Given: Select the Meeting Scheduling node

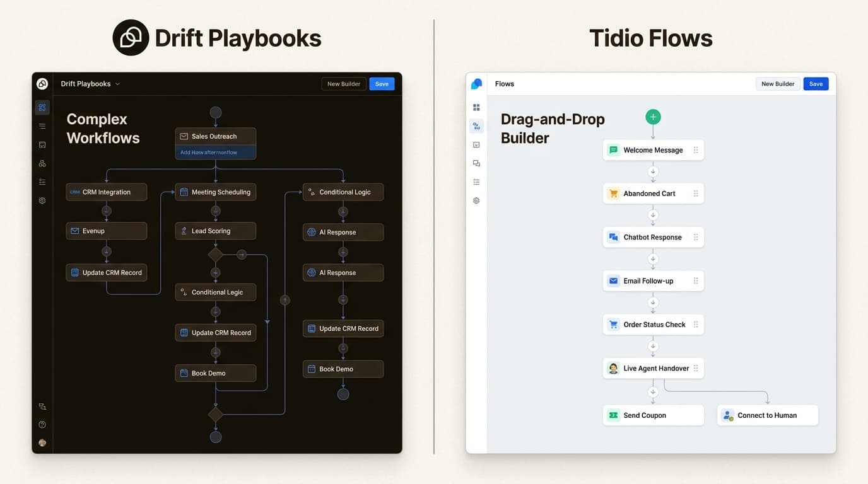Looking at the screenshot, I should point(216,192).
